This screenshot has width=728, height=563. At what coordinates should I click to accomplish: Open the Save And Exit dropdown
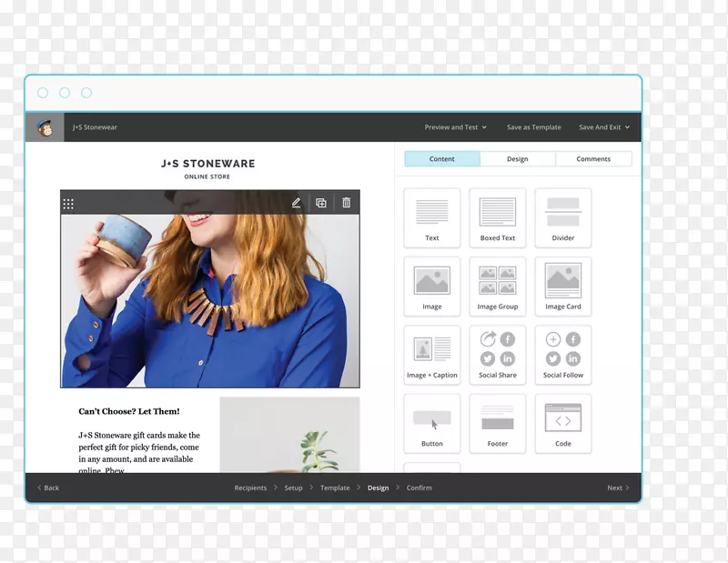pos(604,127)
